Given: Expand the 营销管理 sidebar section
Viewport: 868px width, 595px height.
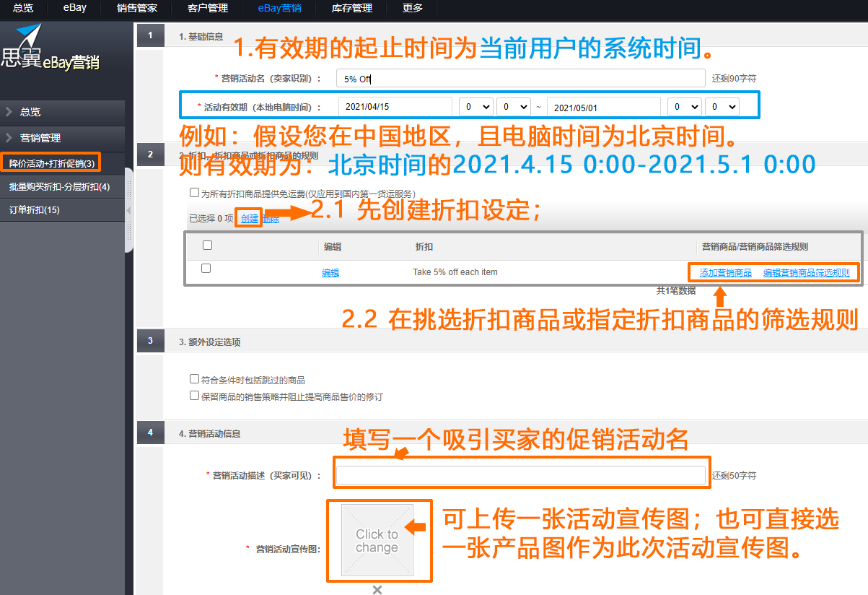Looking at the screenshot, I should 62,138.
